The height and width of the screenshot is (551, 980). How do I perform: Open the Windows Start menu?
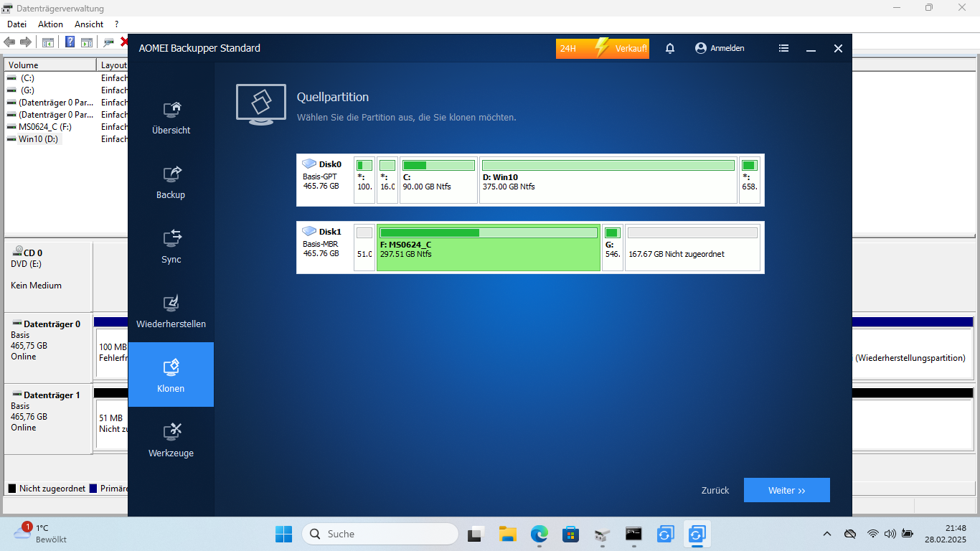pyautogui.click(x=284, y=534)
